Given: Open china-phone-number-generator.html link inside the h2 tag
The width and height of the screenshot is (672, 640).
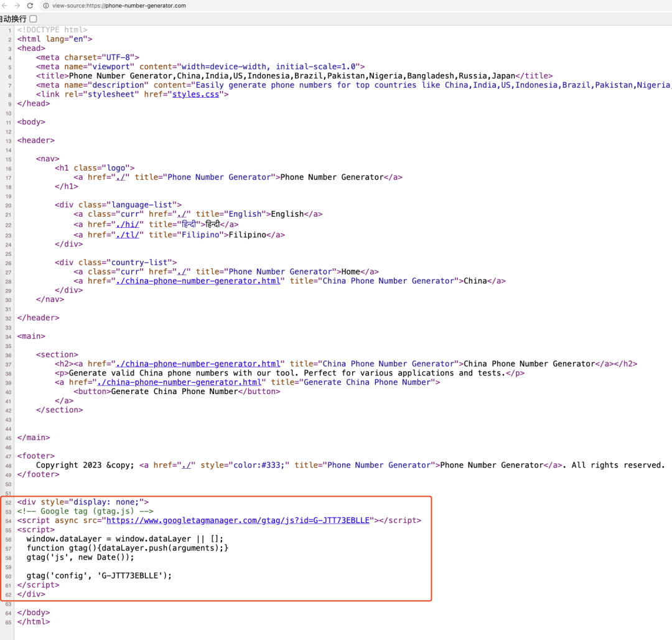Looking at the screenshot, I should [x=200, y=364].
